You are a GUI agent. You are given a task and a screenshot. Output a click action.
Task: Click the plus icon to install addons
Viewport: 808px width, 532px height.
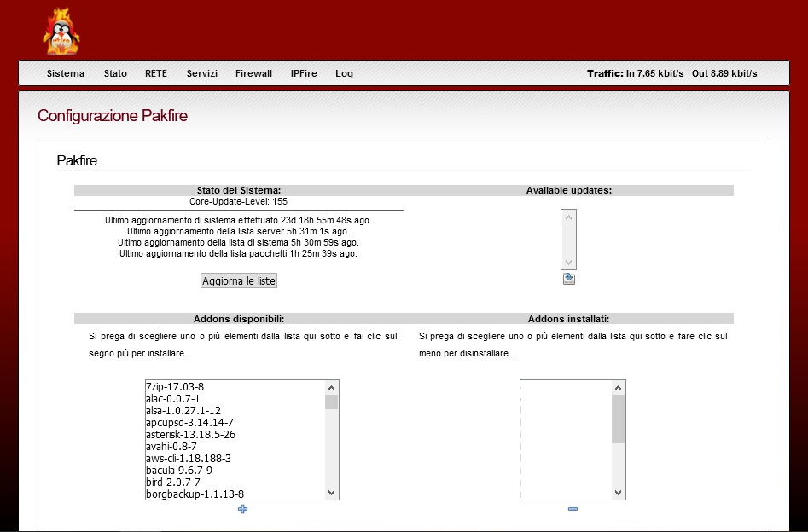tap(242, 509)
